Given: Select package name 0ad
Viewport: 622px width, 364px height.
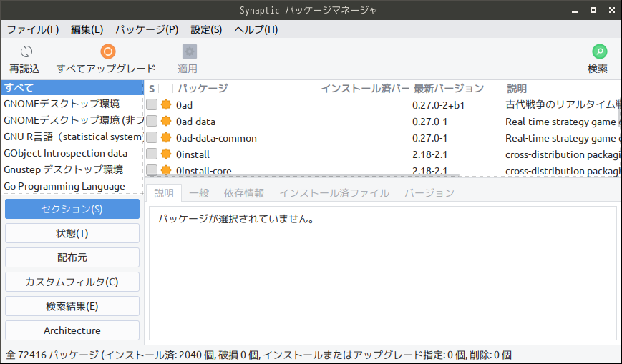Looking at the screenshot, I should tap(185, 105).
